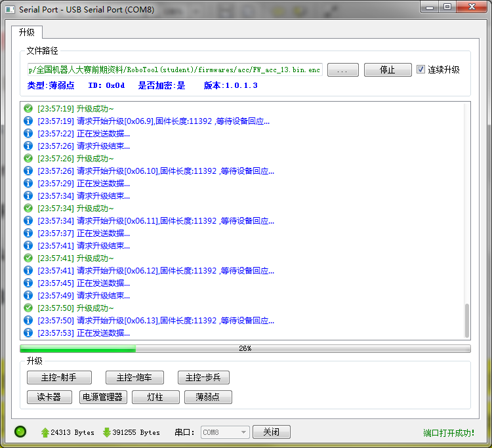Click the 端口打开成功! status text
The width and height of the screenshot is (492, 448).
pyautogui.click(x=449, y=433)
